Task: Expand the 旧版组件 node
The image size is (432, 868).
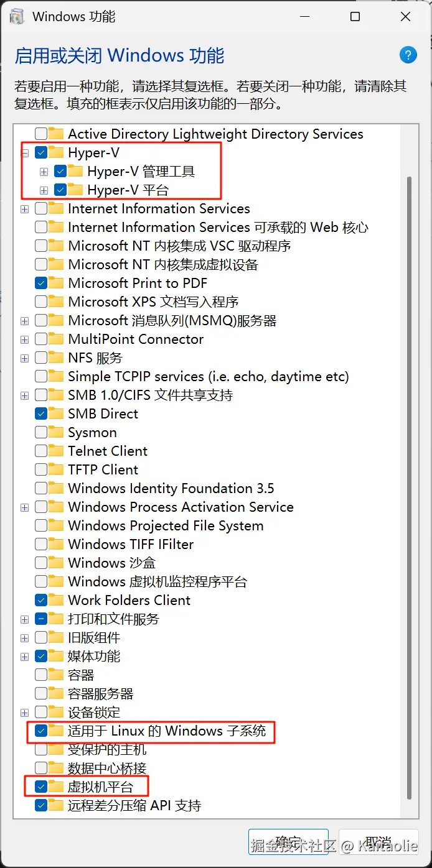Action: pos(25,638)
